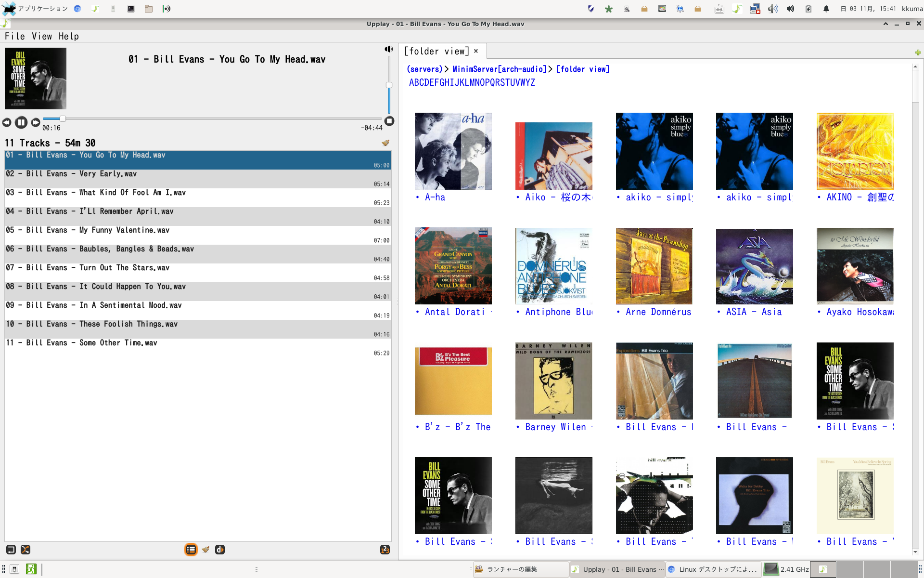Open the Barney Wilen folder link
The image size is (924, 578).
pyautogui.click(x=559, y=427)
